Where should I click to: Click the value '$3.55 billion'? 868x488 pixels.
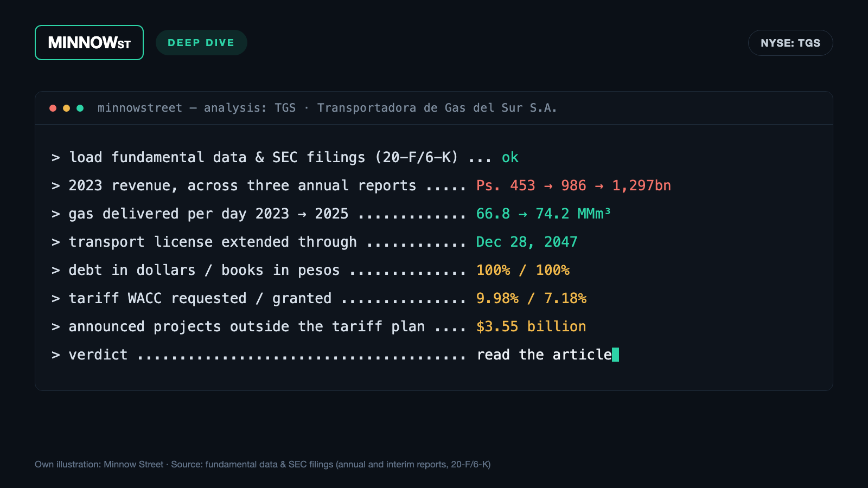coord(531,326)
